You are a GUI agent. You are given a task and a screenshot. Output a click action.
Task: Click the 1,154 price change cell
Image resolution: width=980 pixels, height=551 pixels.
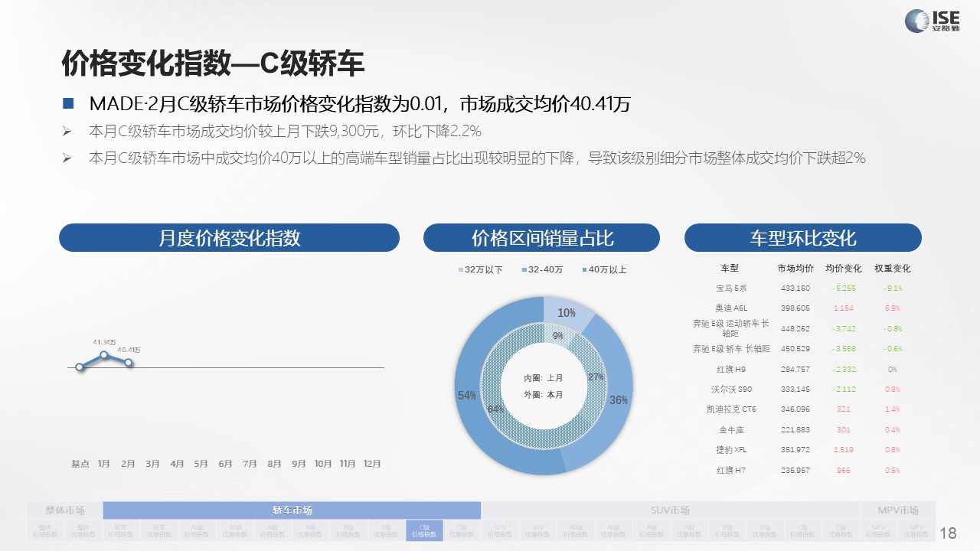[x=844, y=308]
